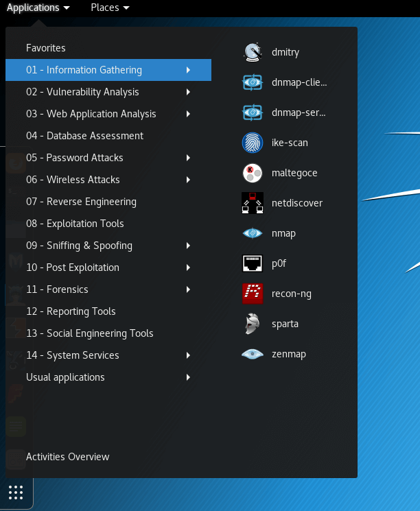
Task: Open maltegoce via its icon
Action: tap(253, 173)
